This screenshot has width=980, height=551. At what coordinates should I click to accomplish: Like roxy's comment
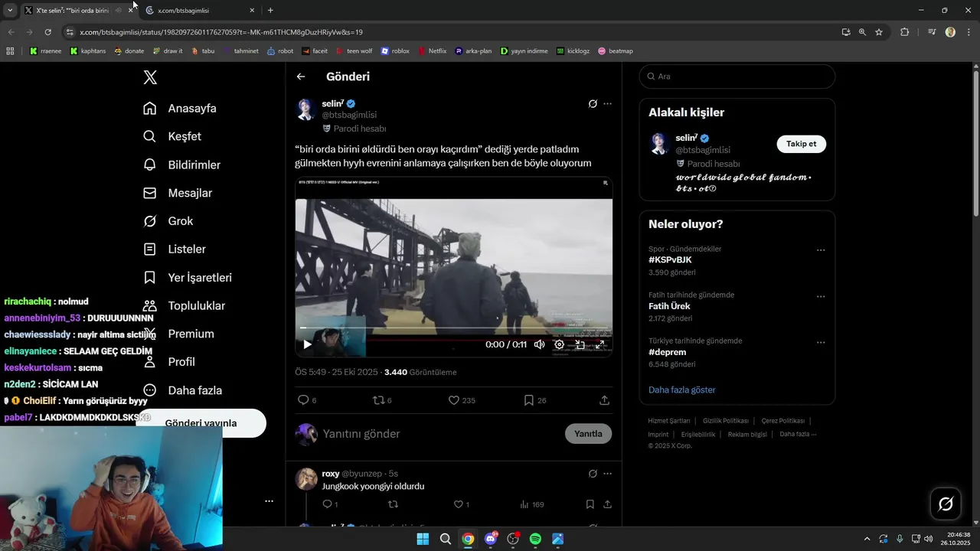[462, 504]
